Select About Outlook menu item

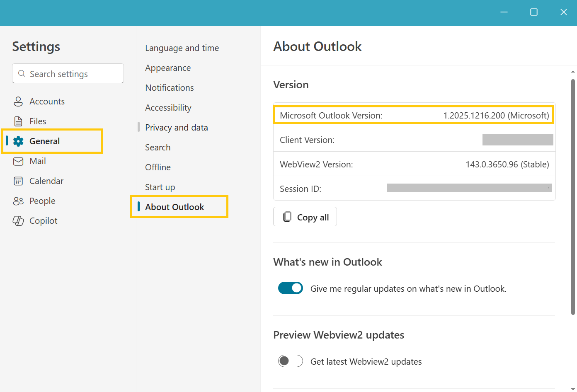[175, 207]
